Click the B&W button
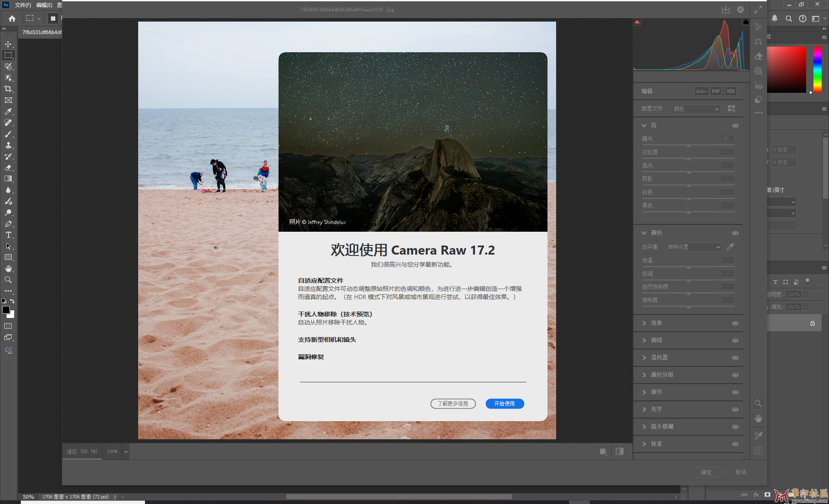The width and height of the screenshot is (829, 504). tap(716, 91)
